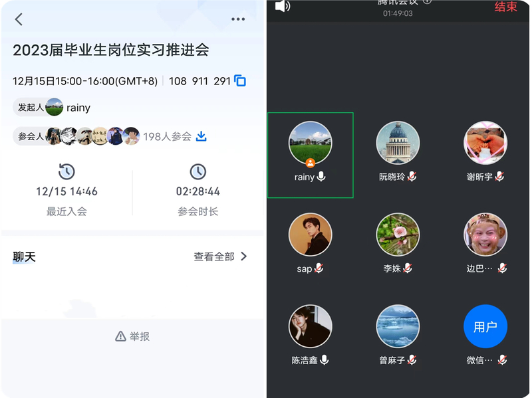
Task: Mute rainy's microphone
Action: tap(323, 177)
